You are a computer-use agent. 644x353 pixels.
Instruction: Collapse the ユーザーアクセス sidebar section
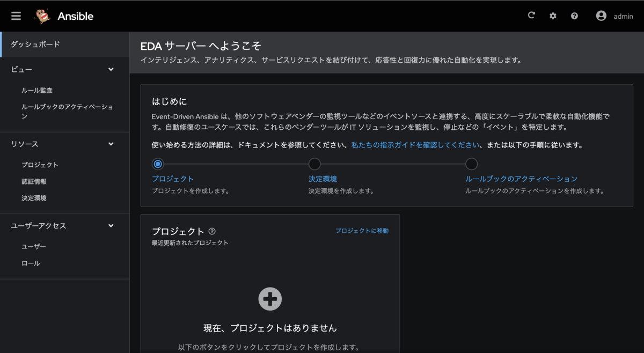(111, 225)
